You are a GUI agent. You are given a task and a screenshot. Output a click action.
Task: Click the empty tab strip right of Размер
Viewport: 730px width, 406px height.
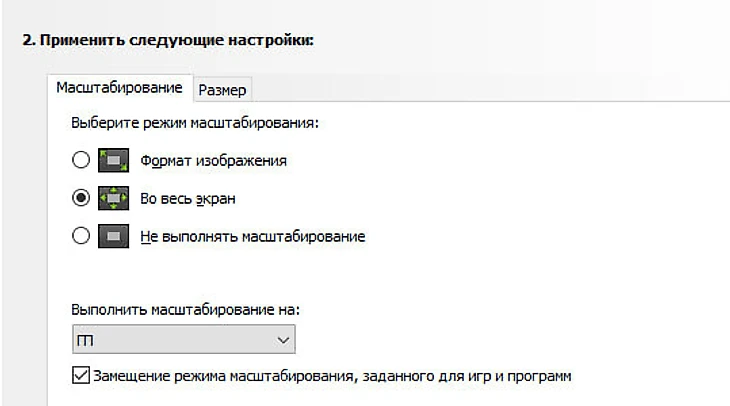[x=480, y=90]
